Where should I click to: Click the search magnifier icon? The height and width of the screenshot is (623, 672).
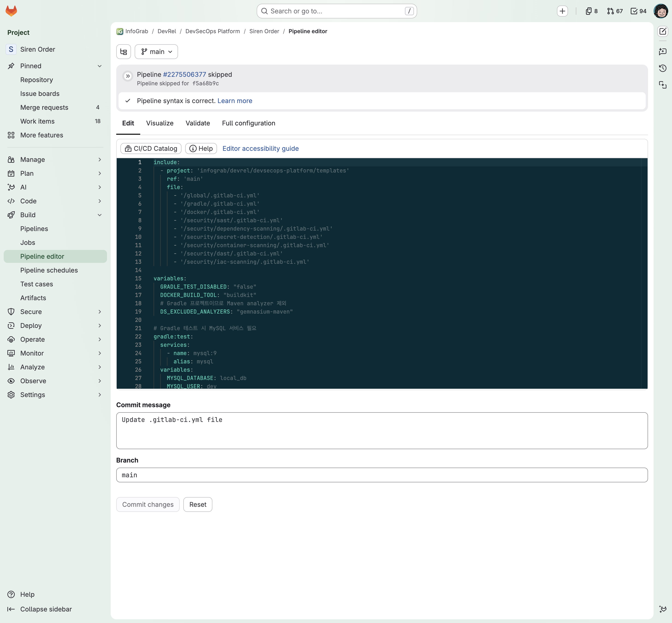(264, 11)
